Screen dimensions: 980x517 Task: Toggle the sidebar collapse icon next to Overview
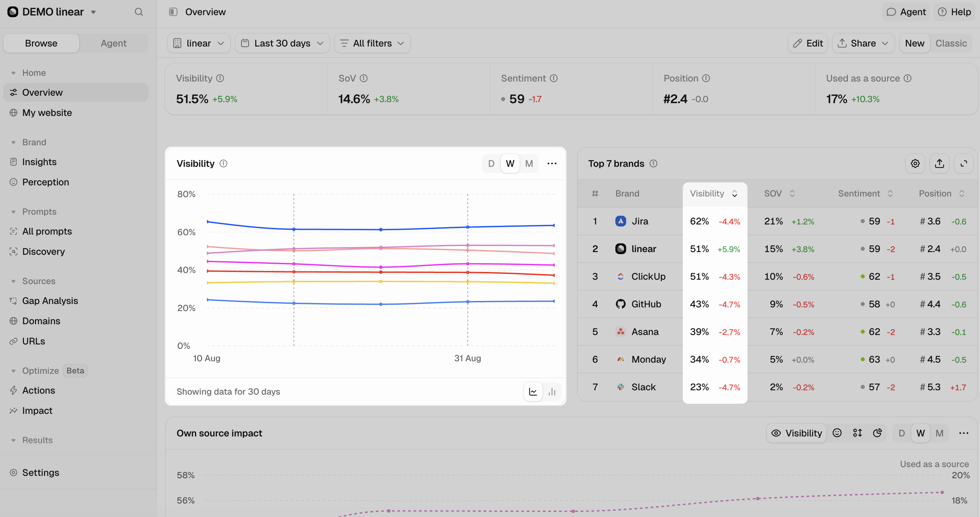[x=173, y=12]
